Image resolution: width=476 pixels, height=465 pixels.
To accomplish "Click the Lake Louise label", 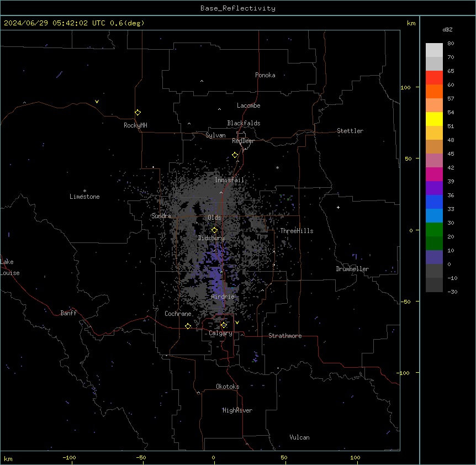I will tap(9, 267).
